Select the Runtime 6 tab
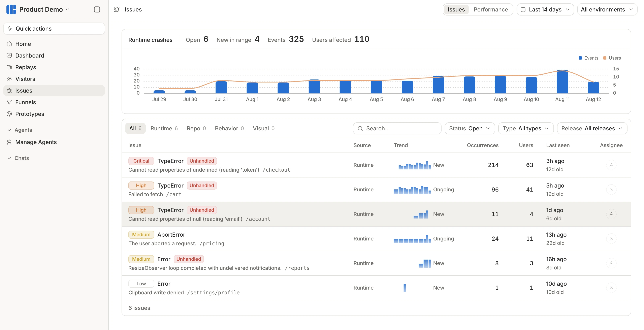 [x=164, y=128]
